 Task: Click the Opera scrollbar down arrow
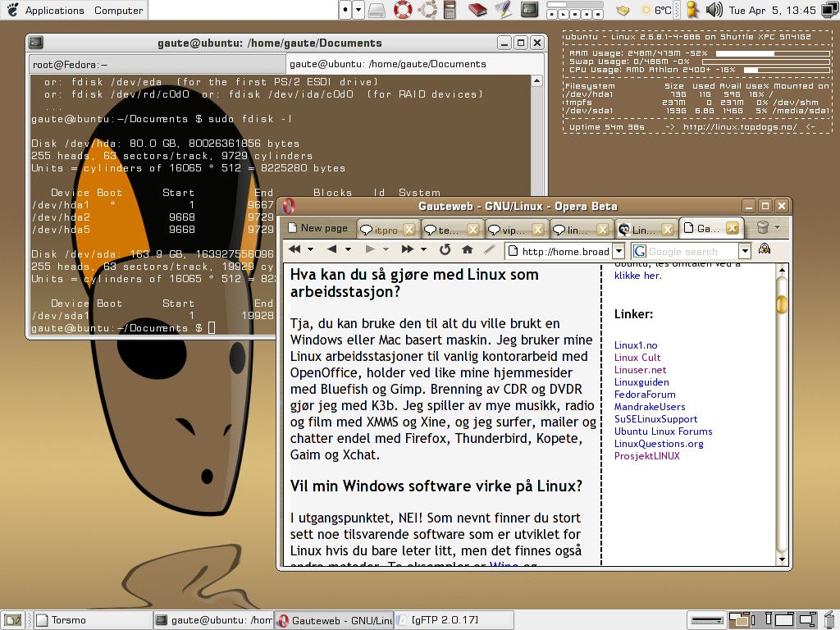[x=782, y=559]
